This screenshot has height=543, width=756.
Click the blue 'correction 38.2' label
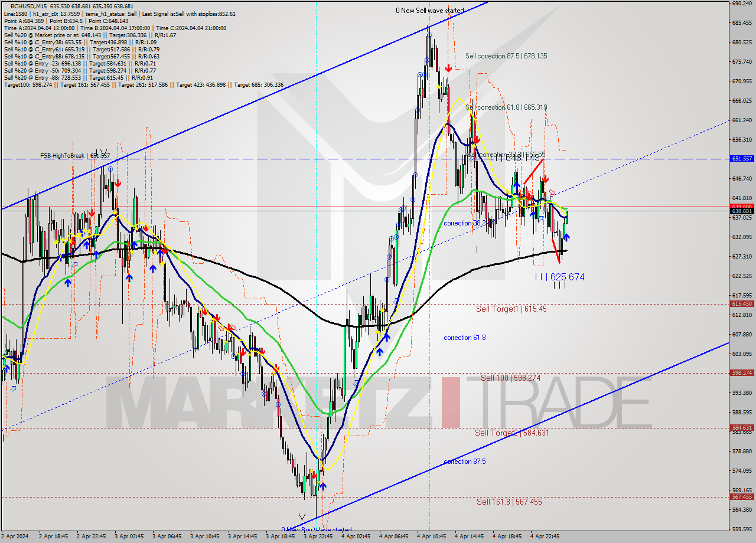click(x=465, y=223)
